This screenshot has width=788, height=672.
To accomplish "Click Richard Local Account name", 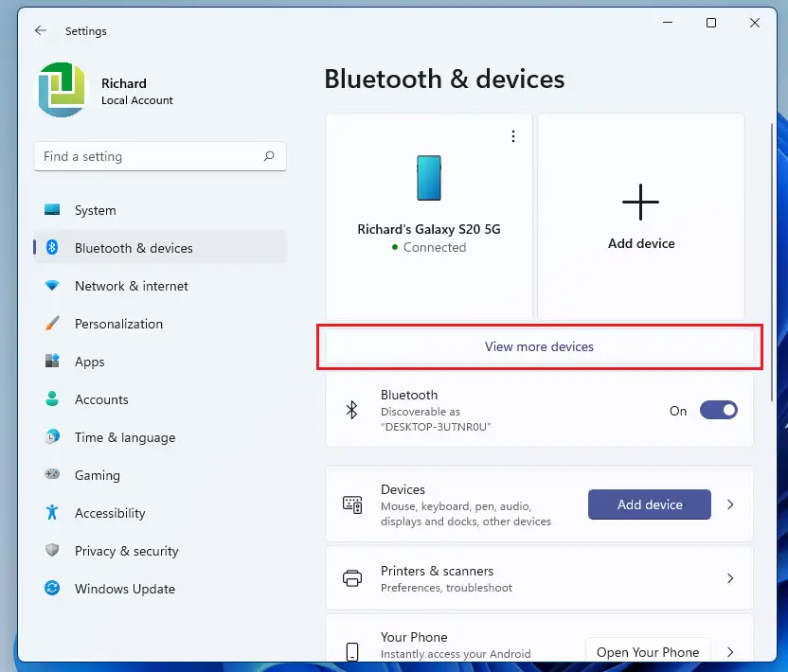I will click(136, 91).
